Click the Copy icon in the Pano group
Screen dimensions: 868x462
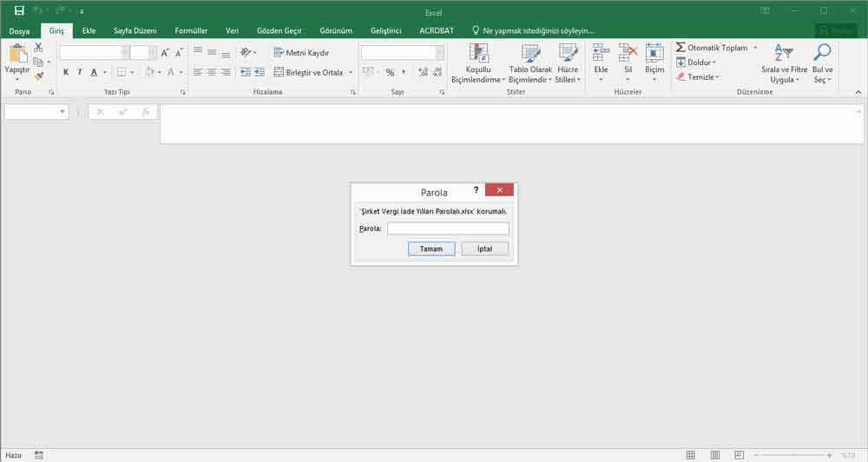[38, 62]
